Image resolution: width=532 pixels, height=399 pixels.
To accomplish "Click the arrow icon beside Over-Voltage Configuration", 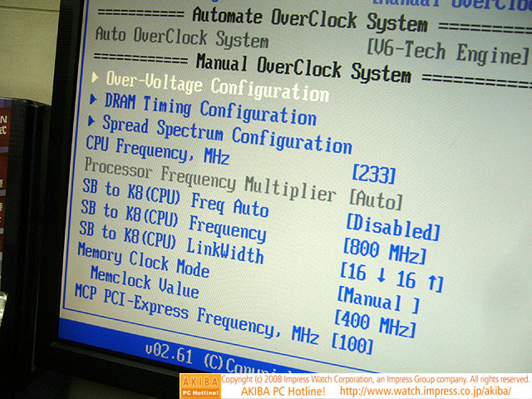I will (x=96, y=77).
